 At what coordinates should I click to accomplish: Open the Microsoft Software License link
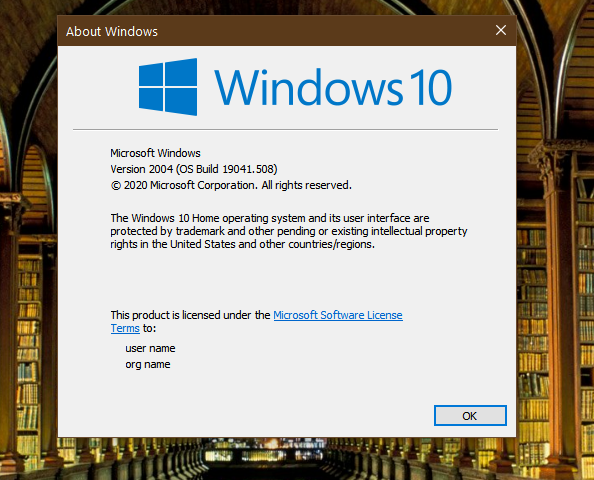338,315
